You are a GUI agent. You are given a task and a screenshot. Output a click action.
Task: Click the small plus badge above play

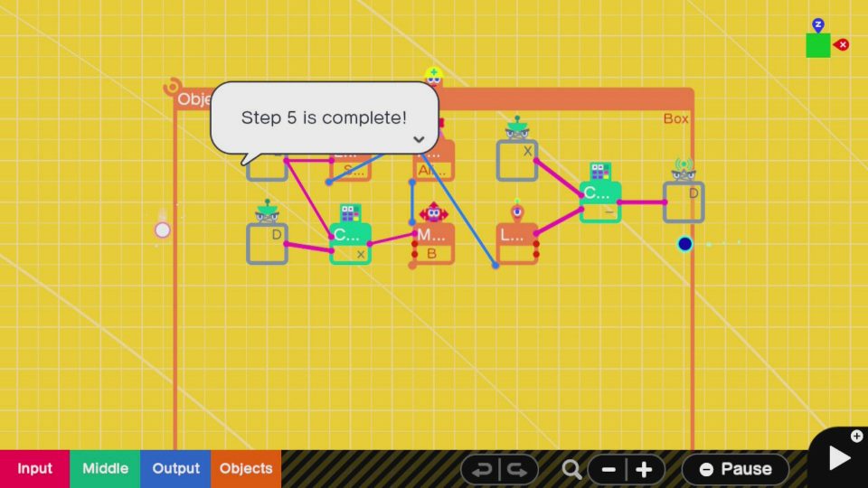[x=856, y=436]
